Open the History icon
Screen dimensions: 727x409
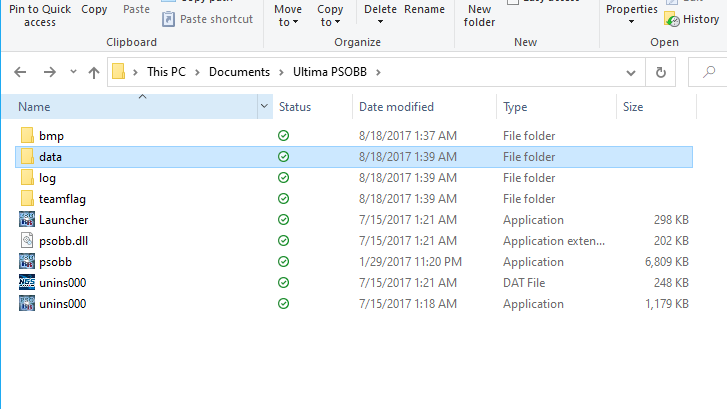672,19
